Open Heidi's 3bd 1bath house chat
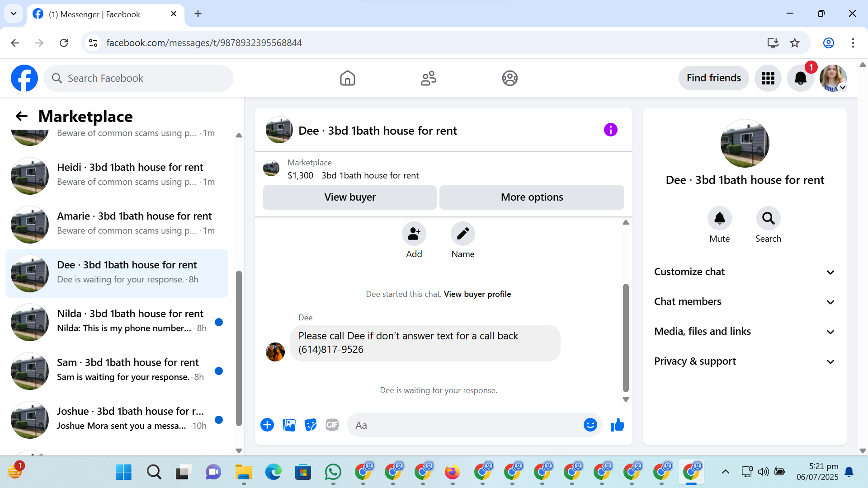This screenshot has height=488, width=868. [x=117, y=175]
